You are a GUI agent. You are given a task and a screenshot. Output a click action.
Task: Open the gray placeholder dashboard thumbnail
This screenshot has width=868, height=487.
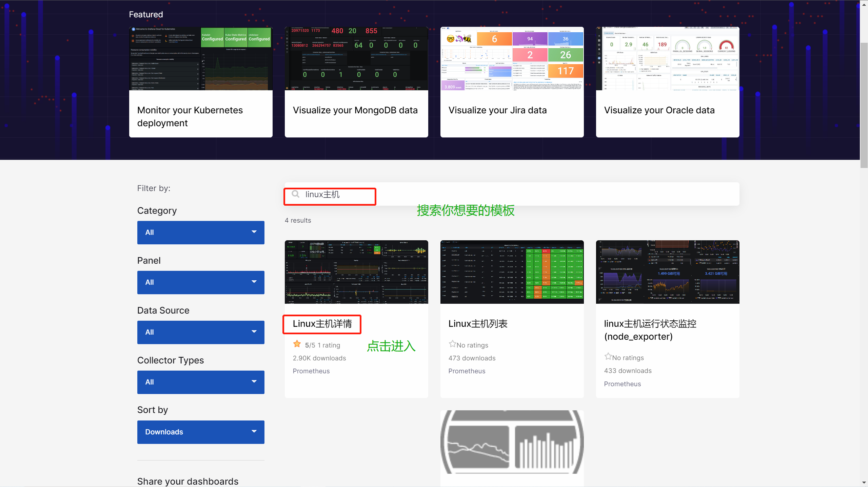[x=512, y=442]
